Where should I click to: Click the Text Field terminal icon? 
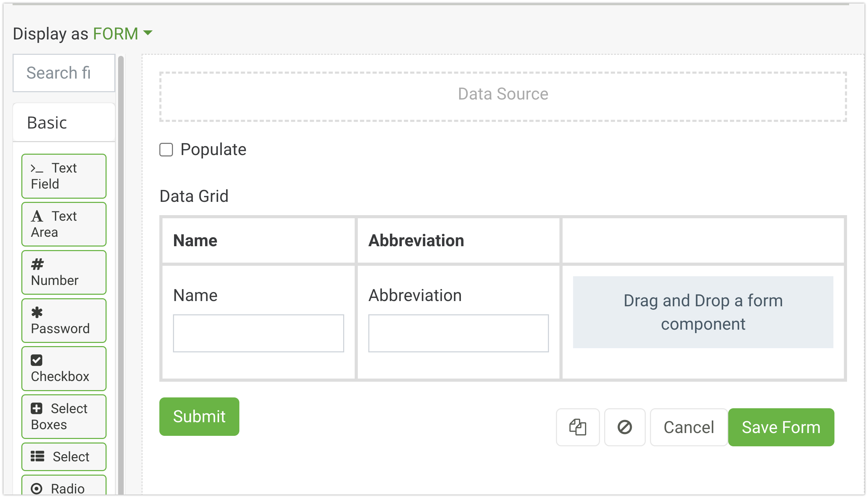(x=37, y=169)
